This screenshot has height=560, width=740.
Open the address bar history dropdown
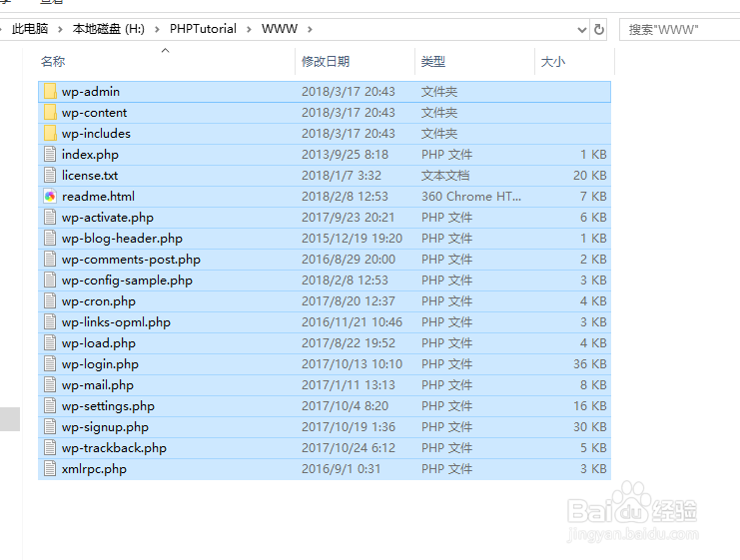tap(582, 30)
